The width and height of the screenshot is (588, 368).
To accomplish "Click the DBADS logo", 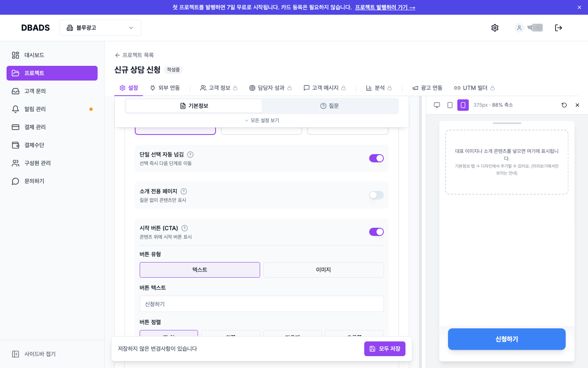I will coord(36,28).
